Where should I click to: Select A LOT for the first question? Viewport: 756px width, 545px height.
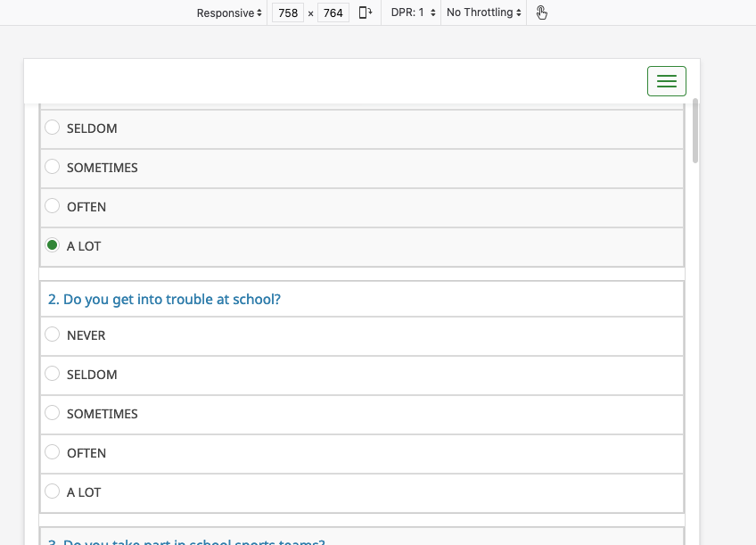(53, 245)
